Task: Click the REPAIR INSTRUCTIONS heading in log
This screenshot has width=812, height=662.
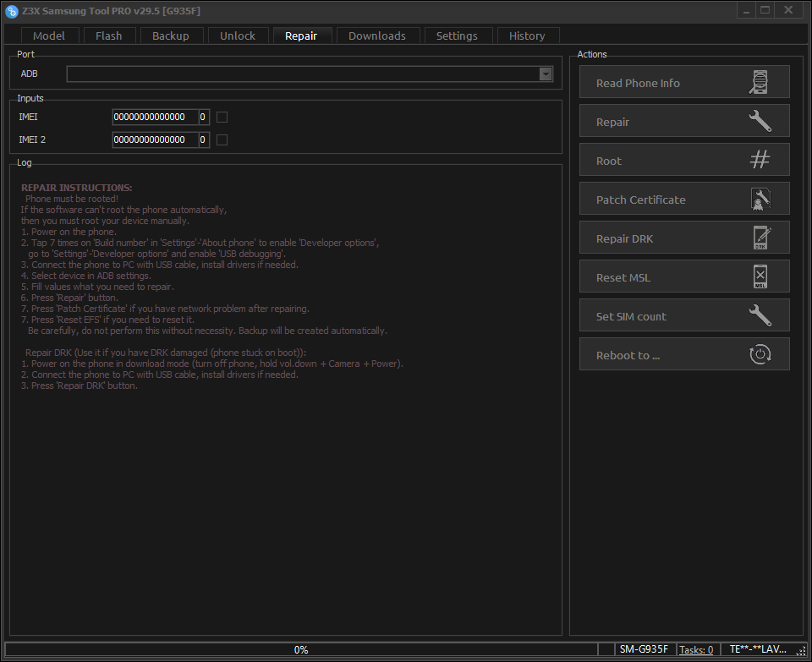Action: click(77, 188)
